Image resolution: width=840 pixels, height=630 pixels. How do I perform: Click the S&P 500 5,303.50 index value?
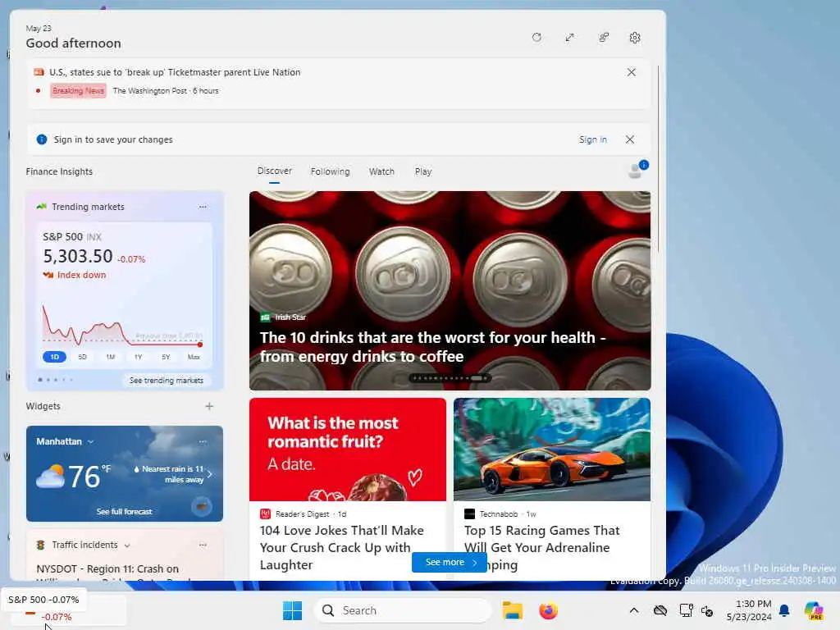pos(78,256)
